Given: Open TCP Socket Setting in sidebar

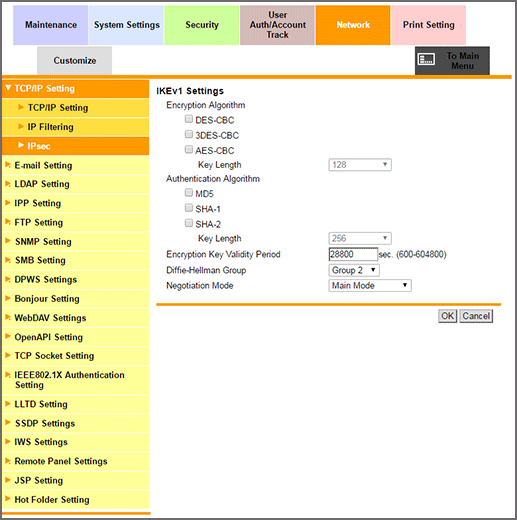Looking at the screenshot, I should click(x=75, y=356).
